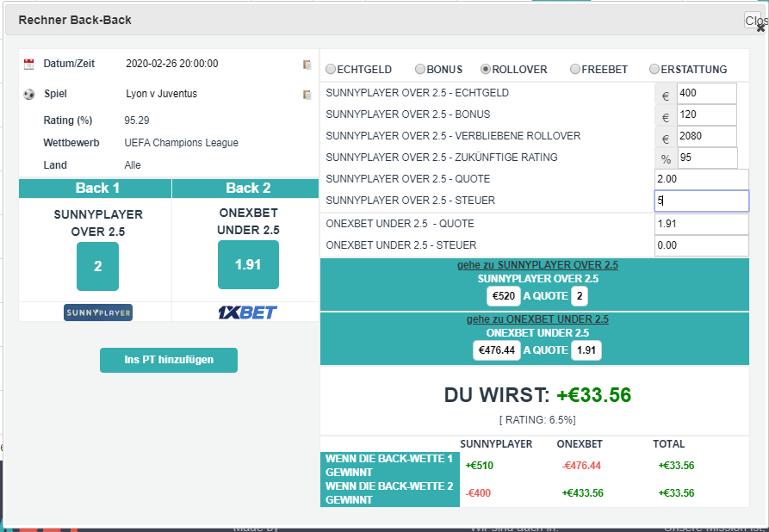Click the UEFA Champions League competition text
769x532 pixels.
click(182, 143)
